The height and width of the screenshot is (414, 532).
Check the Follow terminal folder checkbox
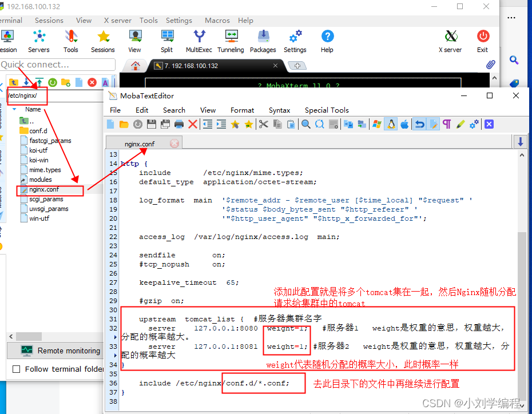point(16,369)
